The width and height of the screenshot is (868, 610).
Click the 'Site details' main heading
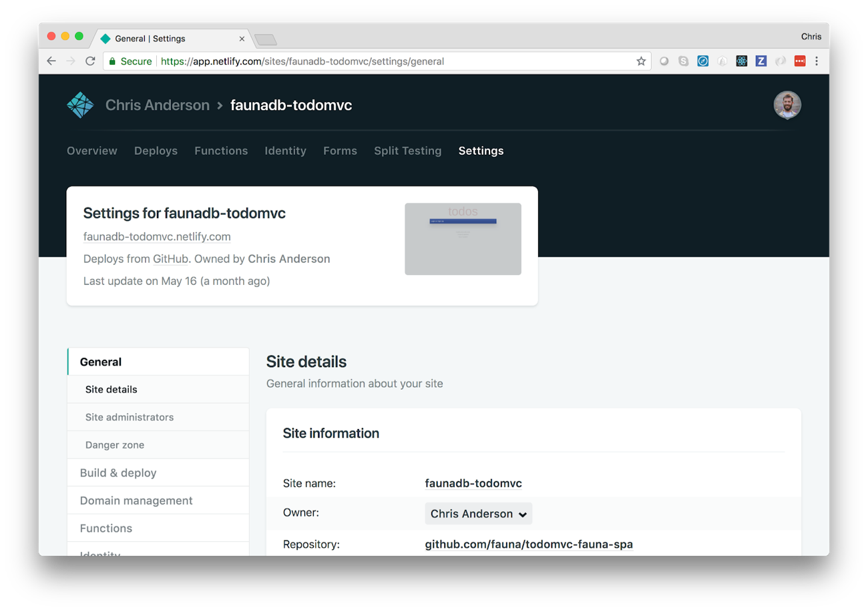[x=306, y=362]
